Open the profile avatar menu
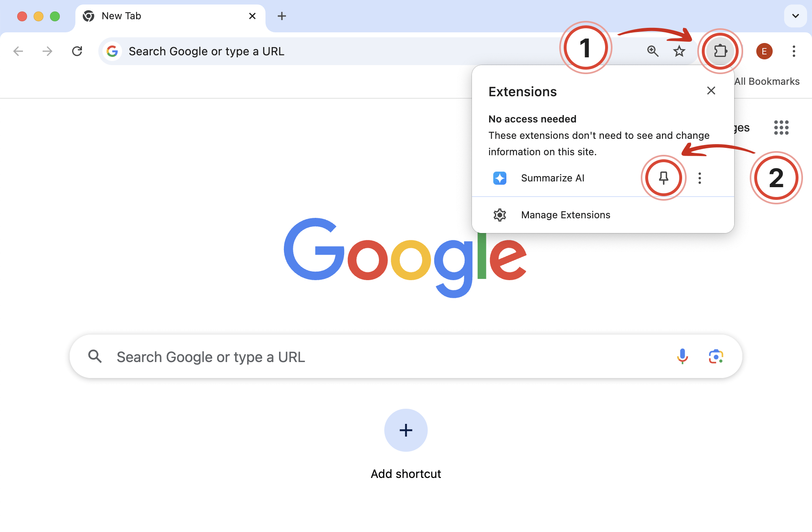The height and width of the screenshot is (532, 812). click(x=764, y=51)
